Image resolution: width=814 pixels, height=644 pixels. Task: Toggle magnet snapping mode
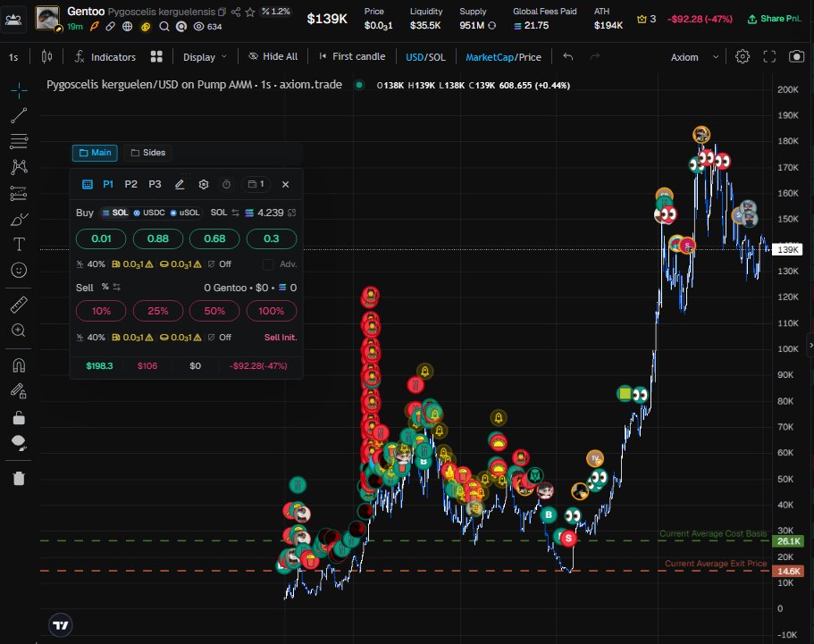click(19, 365)
